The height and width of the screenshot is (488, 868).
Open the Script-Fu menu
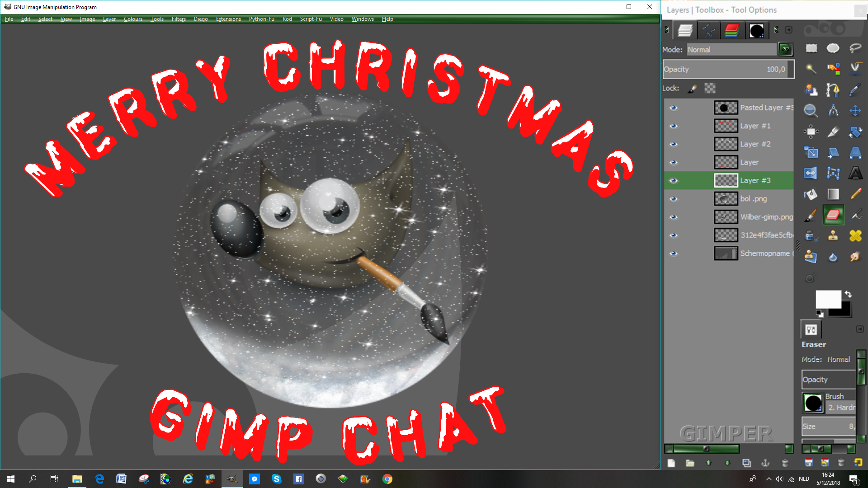pos(311,19)
